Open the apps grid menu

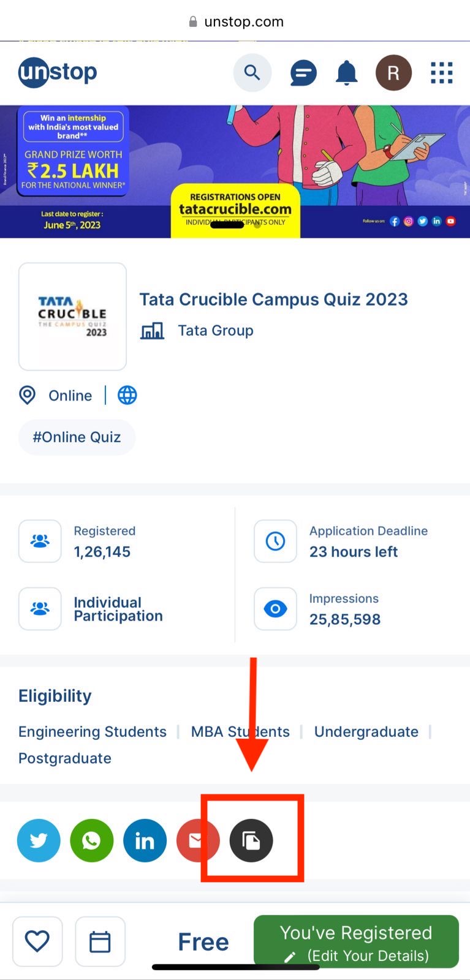[441, 73]
